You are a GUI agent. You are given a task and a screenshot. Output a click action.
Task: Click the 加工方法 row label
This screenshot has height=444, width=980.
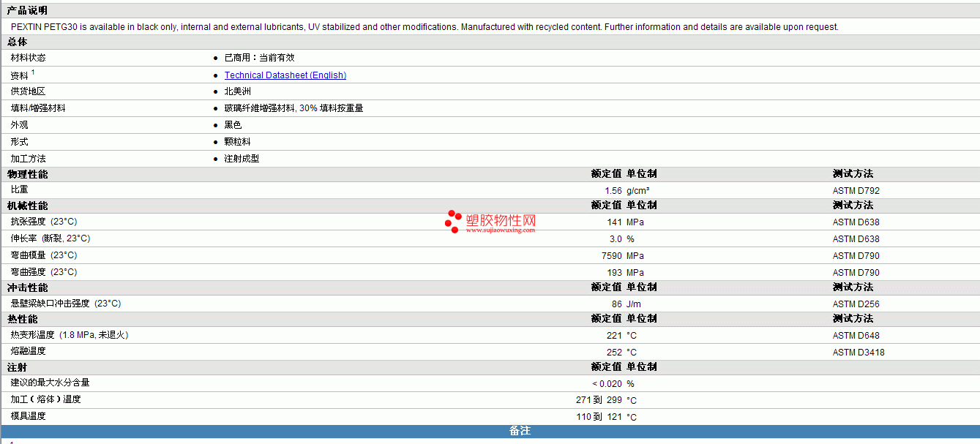coord(28,159)
